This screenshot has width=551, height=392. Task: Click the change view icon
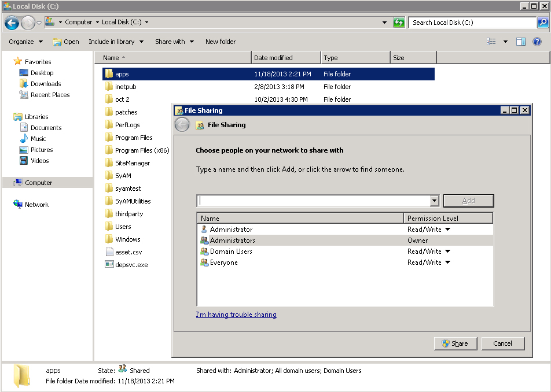491,42
